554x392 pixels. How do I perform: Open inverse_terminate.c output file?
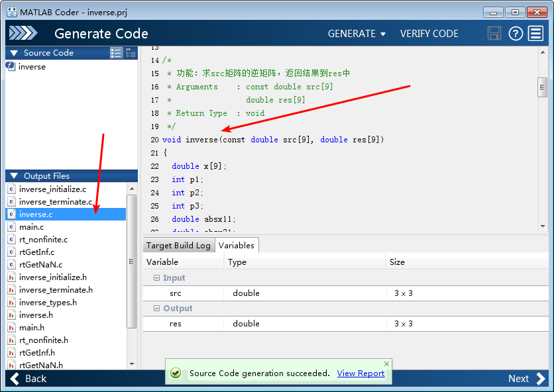click(x=56, y=202)
